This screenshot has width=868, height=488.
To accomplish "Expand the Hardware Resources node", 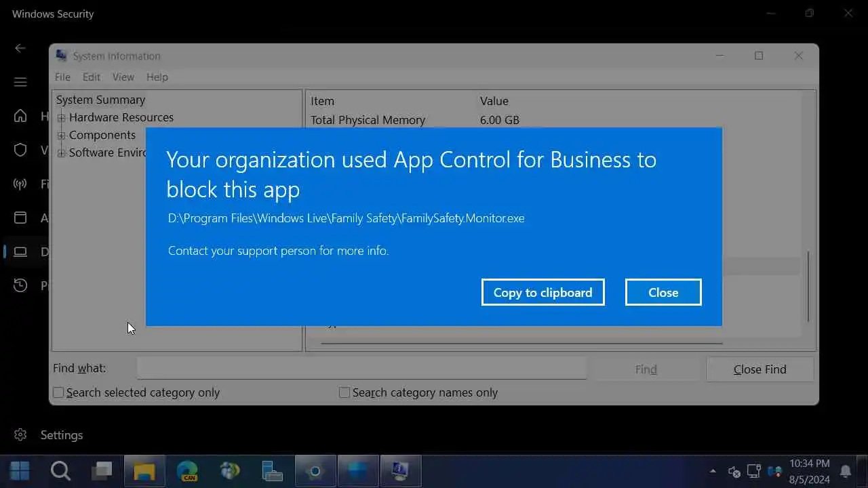I will 61,118.
